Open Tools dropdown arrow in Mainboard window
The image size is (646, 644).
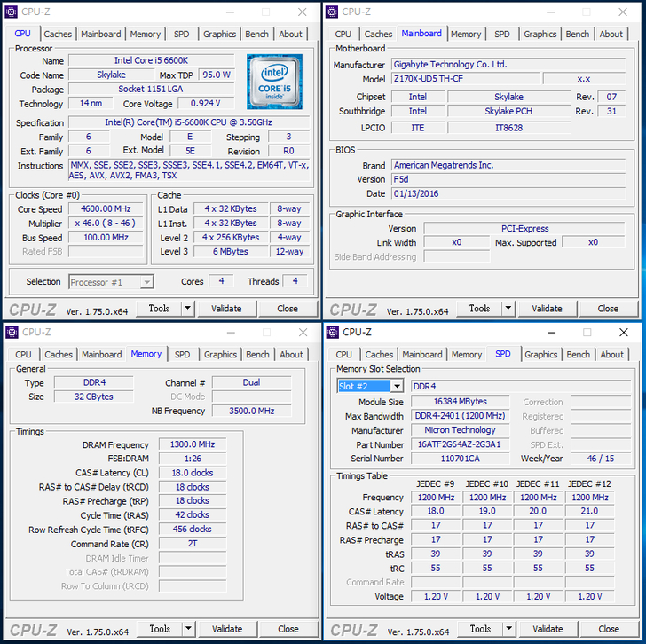pyautogui.click(x=508, y=308)
